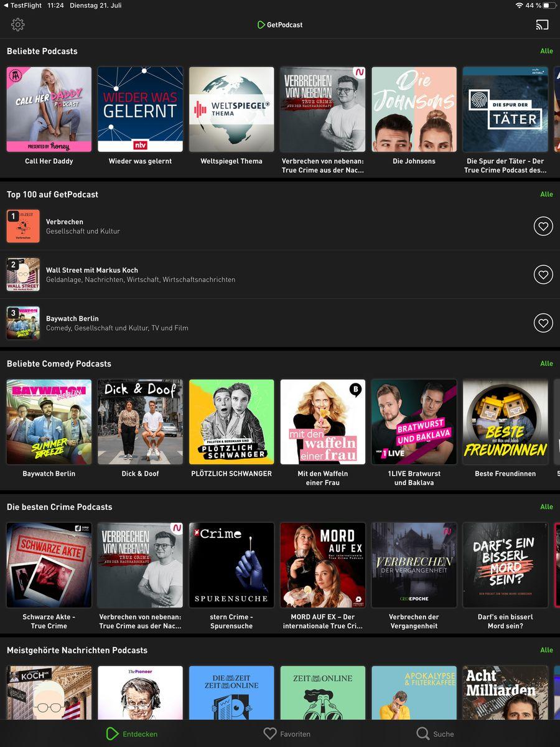The image size is (560, 747).
Task: Tap the 'Beste Freundinnen' caption text
Action: click(x=505, y=474)
